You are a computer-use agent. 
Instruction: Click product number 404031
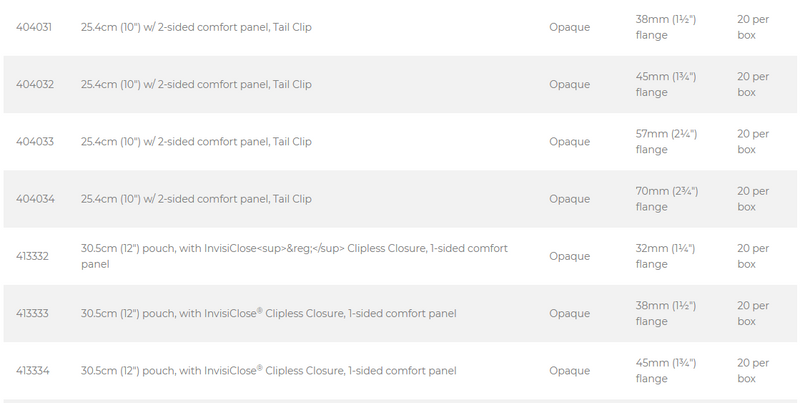pos(34,27)
